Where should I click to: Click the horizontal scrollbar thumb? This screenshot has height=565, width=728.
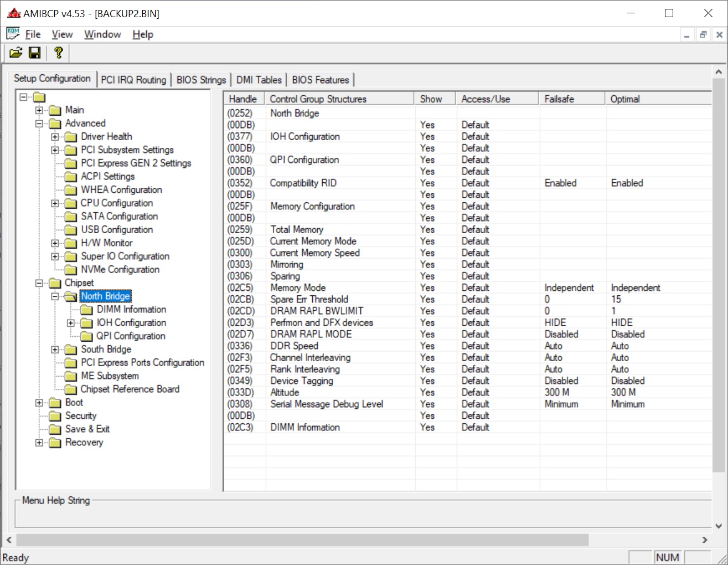tap(302, 540)
